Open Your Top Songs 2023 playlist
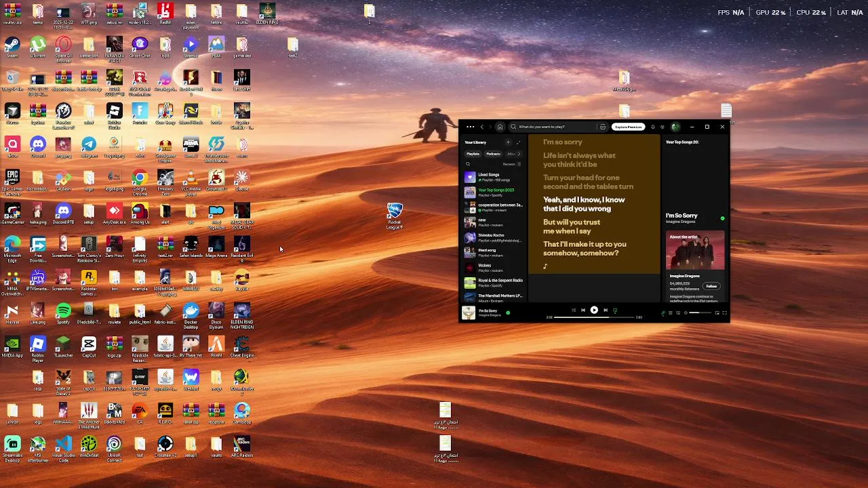Screen dimensions: 868x488 pyautogui.click(x=493, y=192)
